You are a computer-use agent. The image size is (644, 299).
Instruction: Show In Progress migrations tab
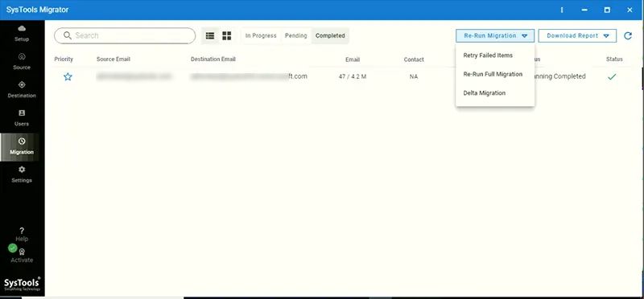(261, 35)
